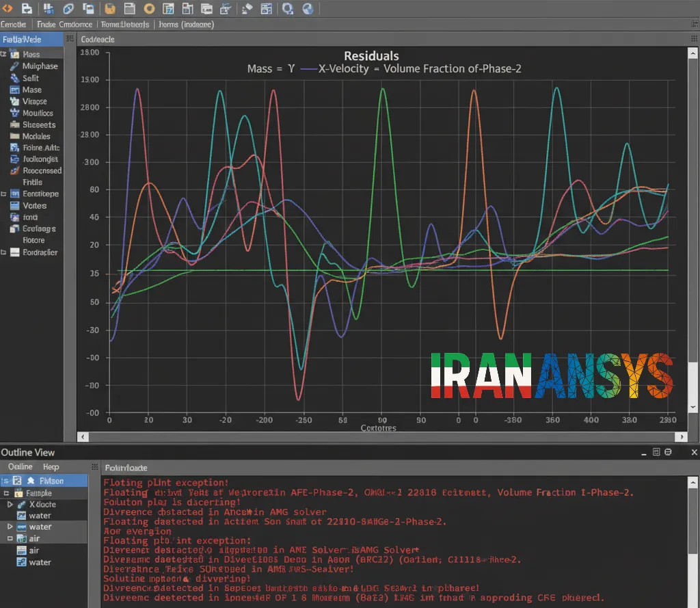The width and height of the screenshot is (700, 608).
Task: Click the Ecelaegs item icon
Action: pyautogui.click(x=15, y=228)
